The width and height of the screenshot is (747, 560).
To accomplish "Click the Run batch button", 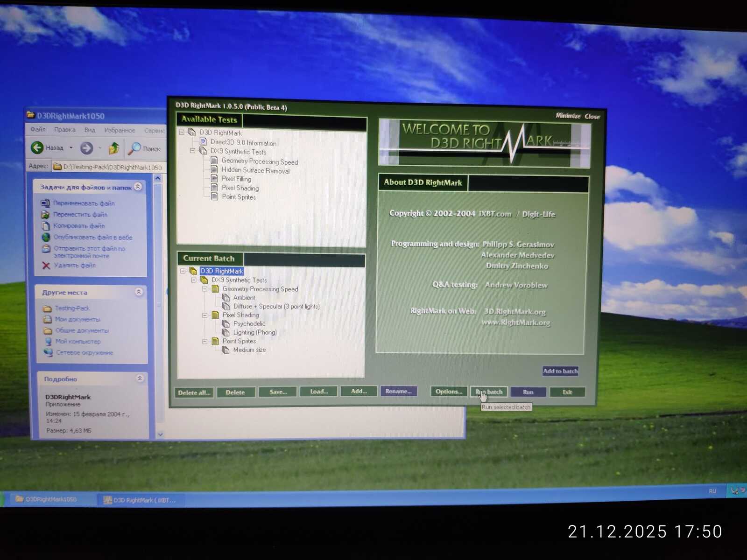I will tap(489, 392).
